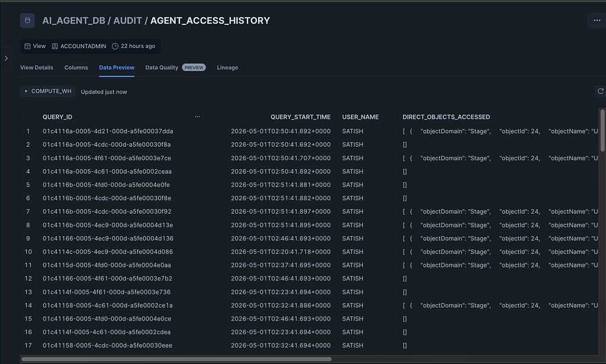Click start time 2026-05-01T02:50:41.707+0000
606x364 pixels.
coord(281,158)
